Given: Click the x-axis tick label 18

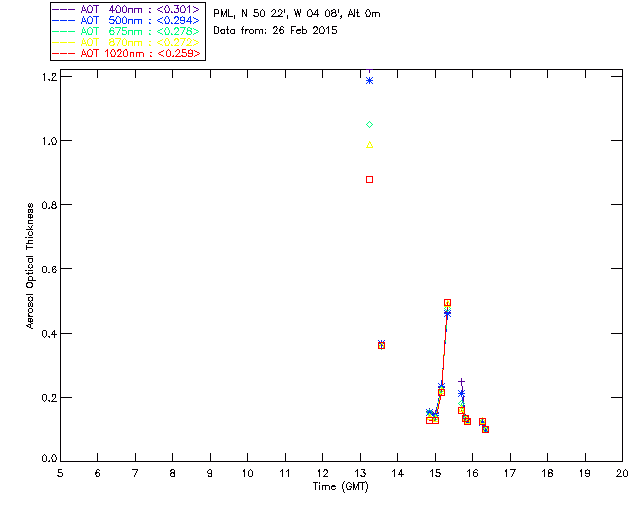Looking at the screenshot, I should (x=547, y=473).
